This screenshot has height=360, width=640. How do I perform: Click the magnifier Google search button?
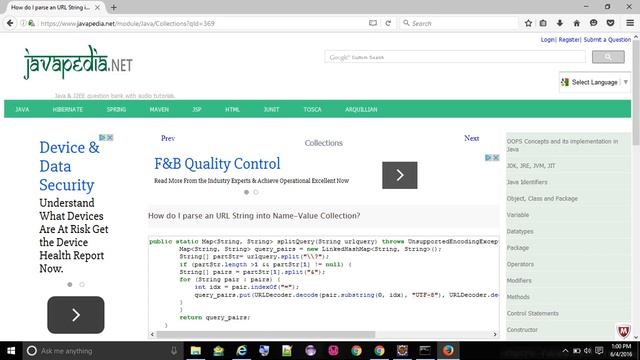[x=608, y=57]
